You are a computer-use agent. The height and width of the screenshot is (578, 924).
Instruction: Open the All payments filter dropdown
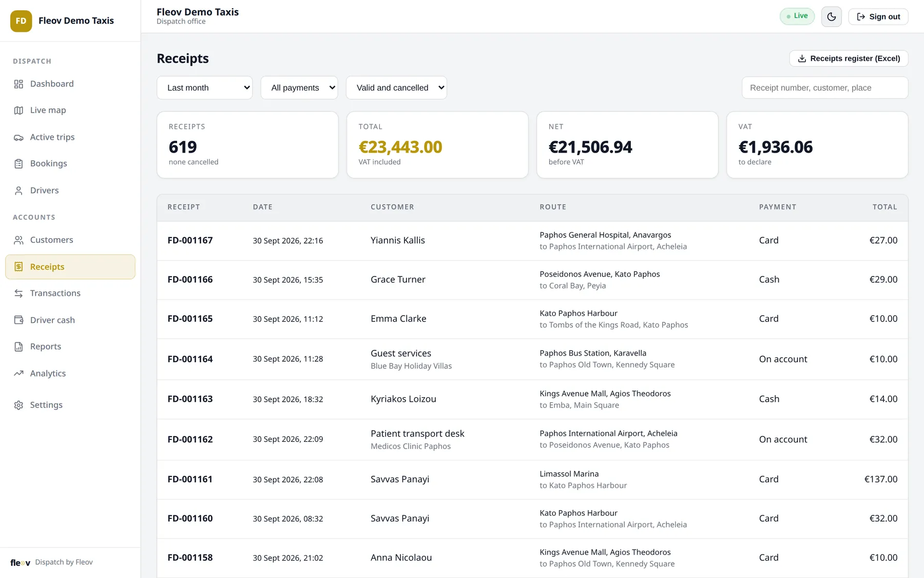[299, 88]
